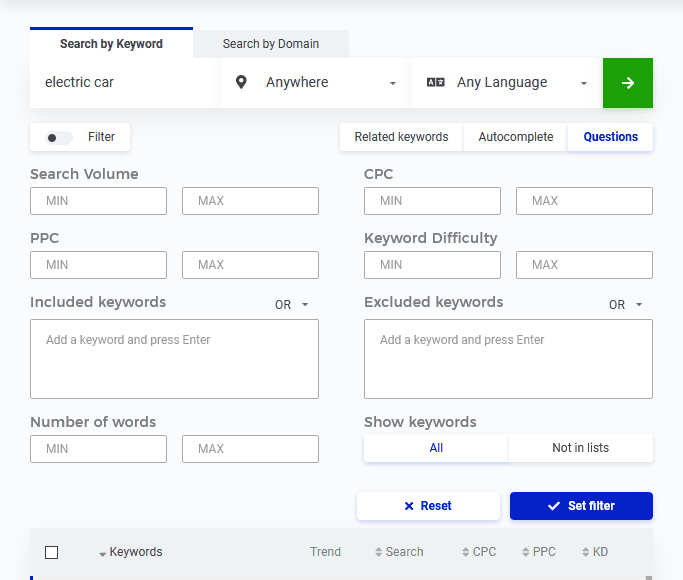The image size is (683, 580).
Task: Open the OR dropdown for Excluded keywords
Action: (x=626, y=304)
